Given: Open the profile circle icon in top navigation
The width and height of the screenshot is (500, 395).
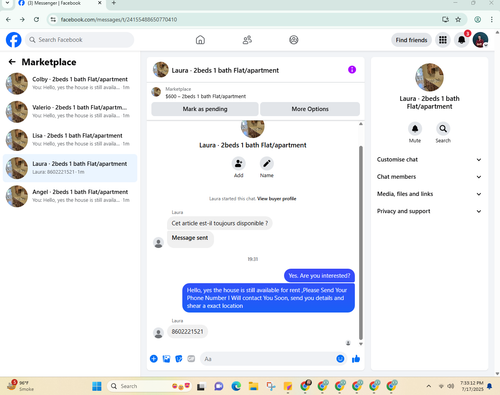Looking at the screenshot, I should [x=294, y=40].
